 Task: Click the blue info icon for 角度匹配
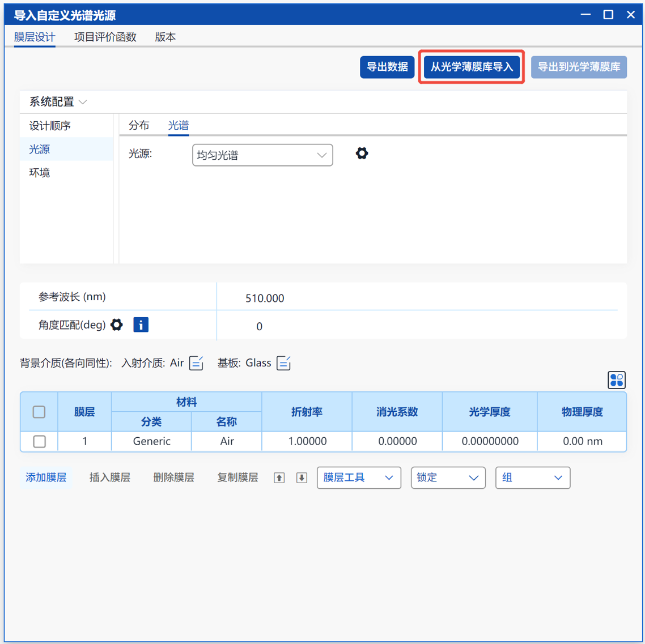pos(141,325)
